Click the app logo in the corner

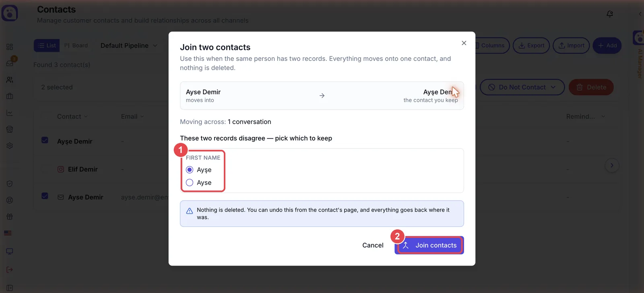click(10, 13)
